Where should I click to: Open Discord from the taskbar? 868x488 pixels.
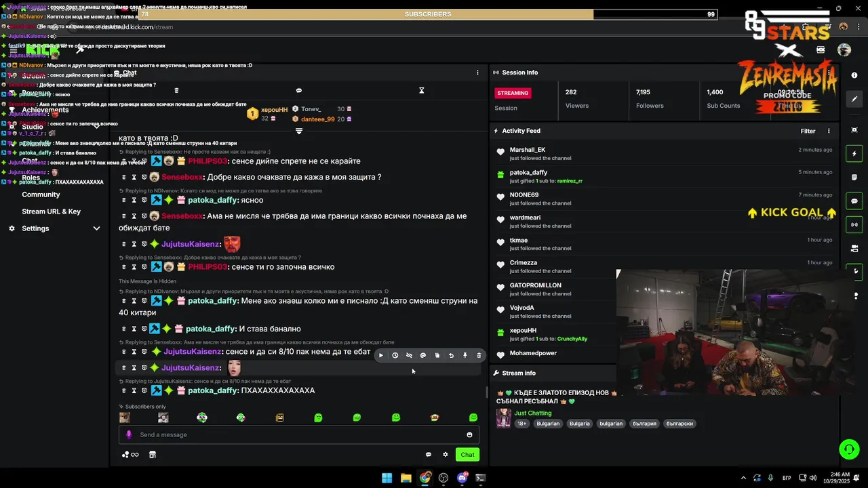tap(462, 478)
